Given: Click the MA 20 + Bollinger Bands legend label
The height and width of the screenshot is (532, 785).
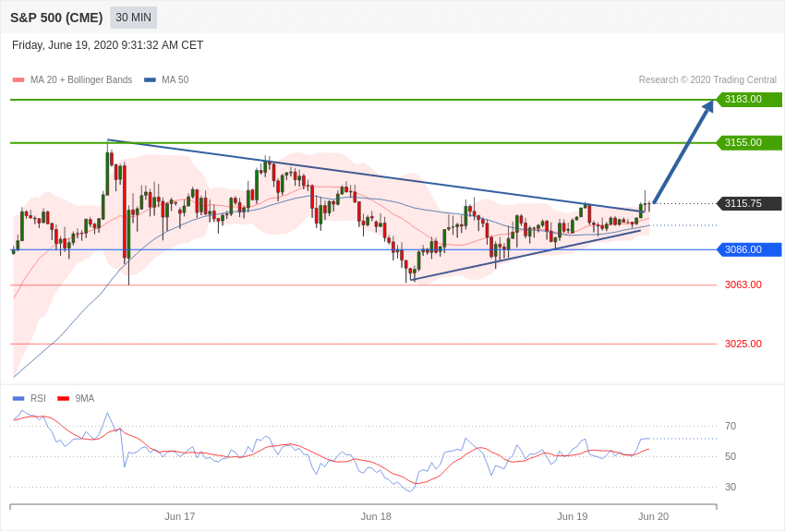Looking at the screenshot, I should pos(81,79).
